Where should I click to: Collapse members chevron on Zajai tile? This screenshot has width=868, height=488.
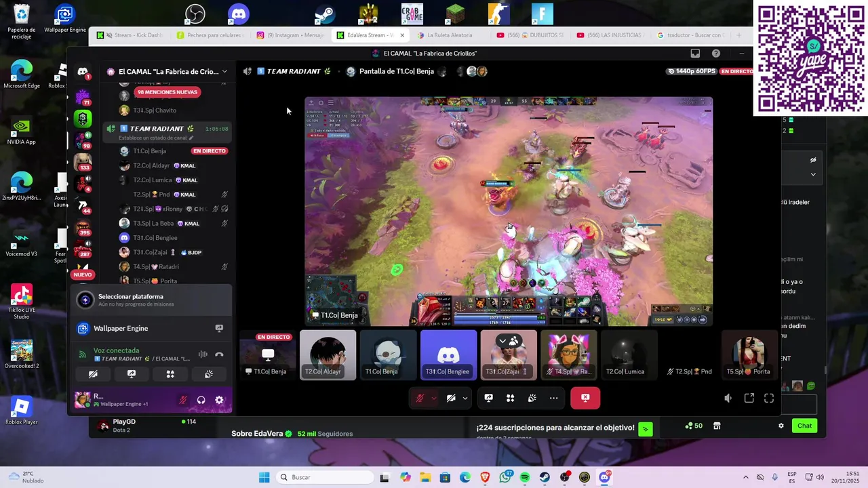(x=503, y=340)
